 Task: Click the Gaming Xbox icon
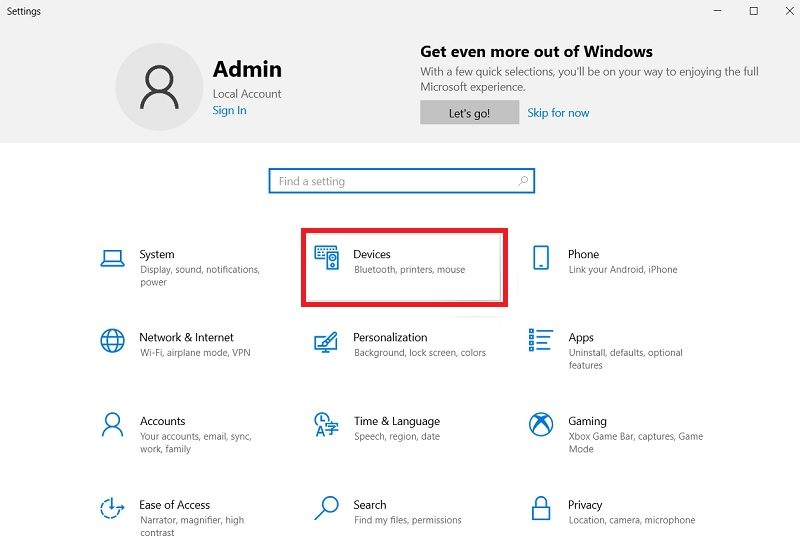tap(541, 424)
